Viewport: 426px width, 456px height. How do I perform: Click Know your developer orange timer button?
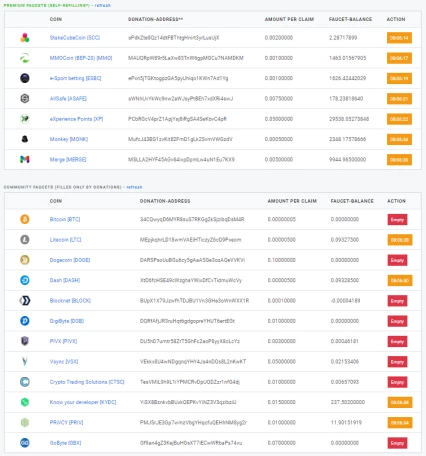pos(400,403)
